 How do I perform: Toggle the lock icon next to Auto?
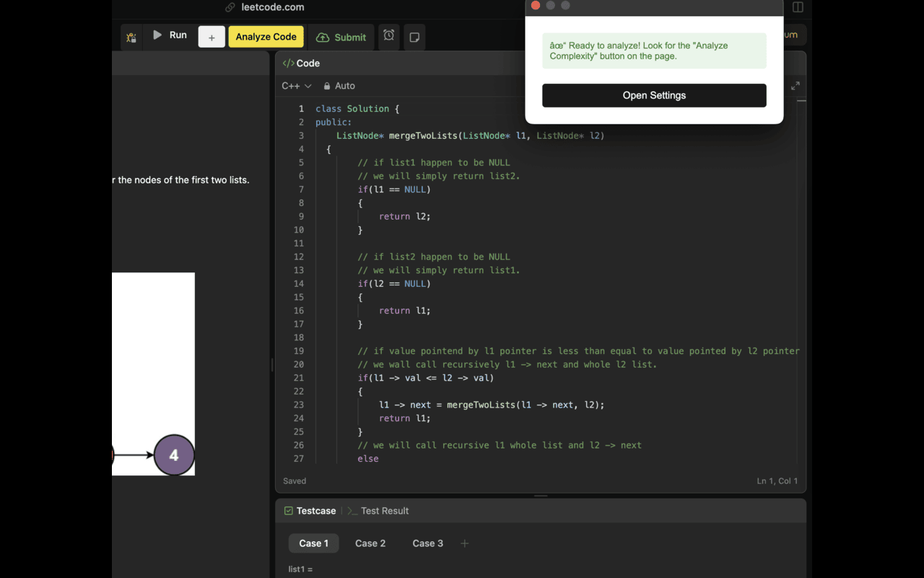coord(327,85)
